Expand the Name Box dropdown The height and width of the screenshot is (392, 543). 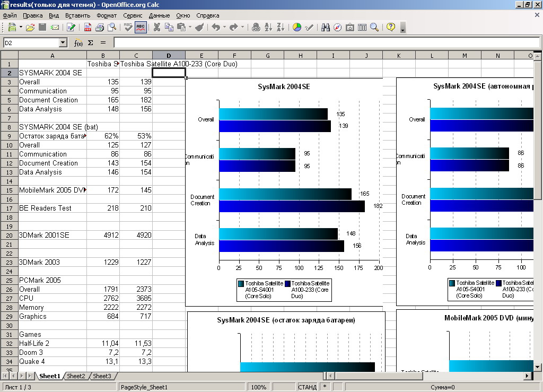[x=63, y=43]
